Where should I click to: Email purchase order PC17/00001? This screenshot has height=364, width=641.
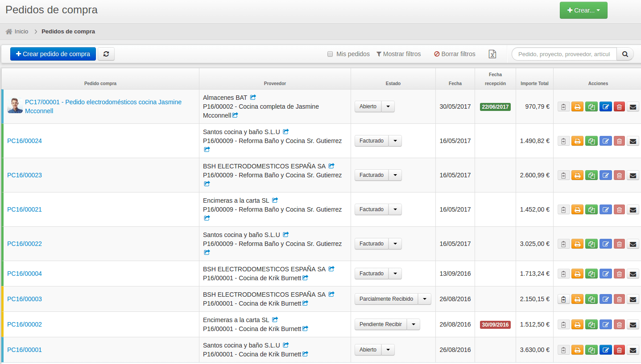633,106
